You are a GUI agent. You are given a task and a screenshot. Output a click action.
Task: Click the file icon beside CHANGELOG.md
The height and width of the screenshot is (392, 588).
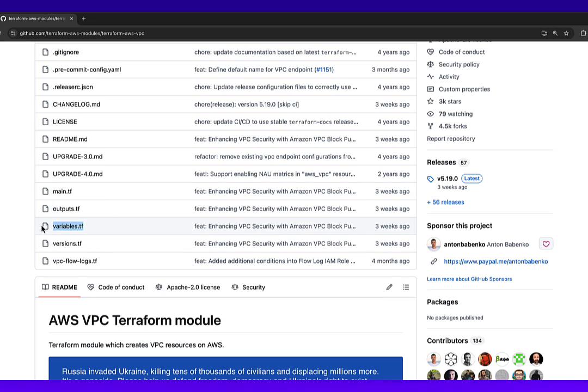[45, 105]
